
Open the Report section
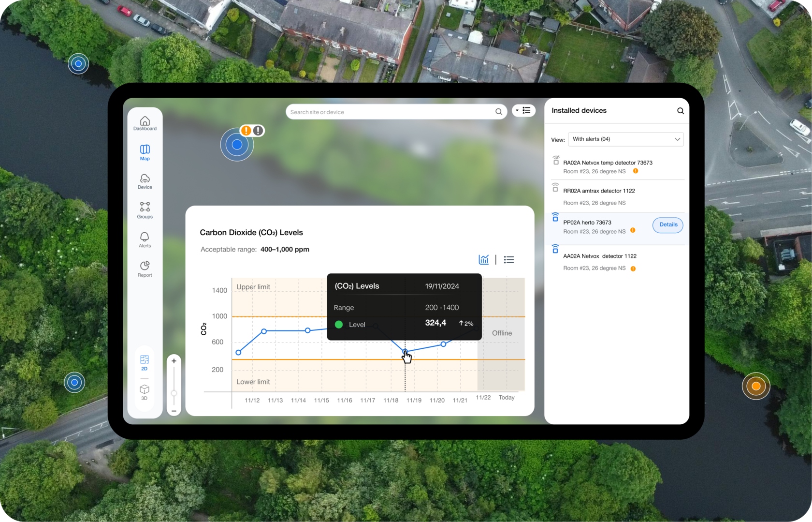(145, 268)
